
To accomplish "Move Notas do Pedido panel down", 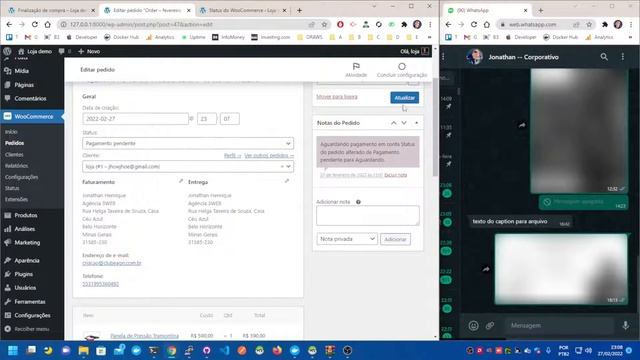I will pyautogui.click(x=404, y=123).
